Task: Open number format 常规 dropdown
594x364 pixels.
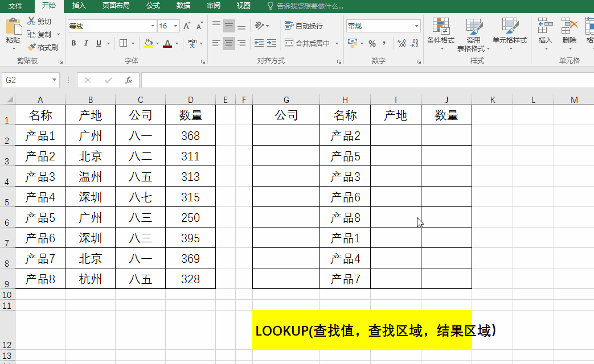Action: coord(416,26)
